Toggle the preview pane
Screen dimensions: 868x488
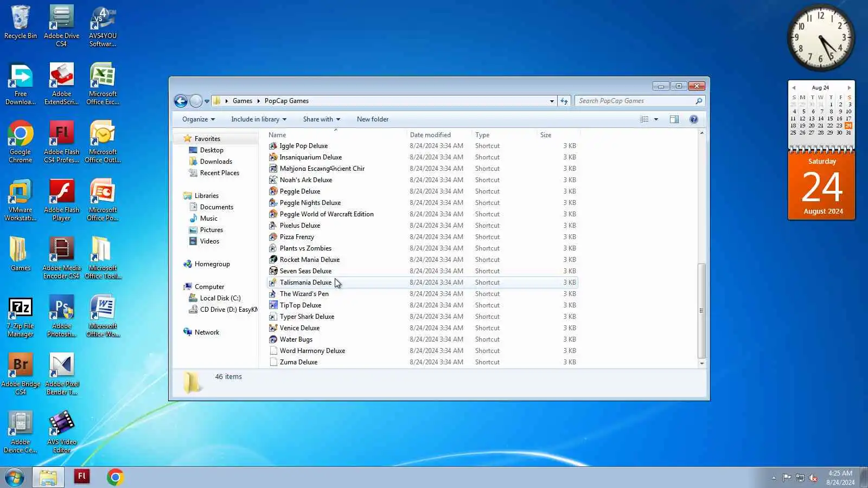click(x=674, y=119)
